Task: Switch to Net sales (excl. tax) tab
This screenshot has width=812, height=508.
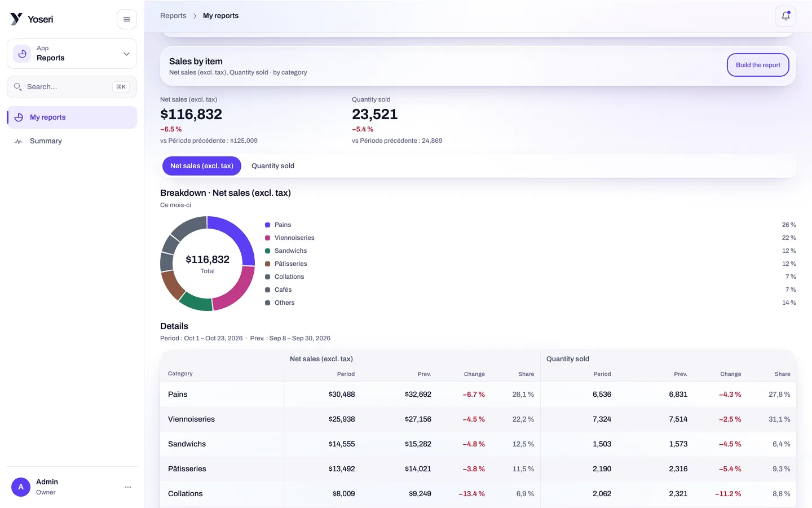Action: (x=202, y=166)
